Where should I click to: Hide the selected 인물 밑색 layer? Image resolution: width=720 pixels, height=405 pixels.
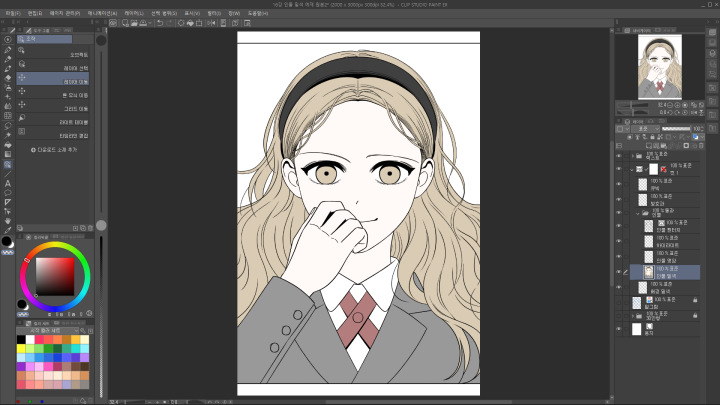click(x=619, y=272)
